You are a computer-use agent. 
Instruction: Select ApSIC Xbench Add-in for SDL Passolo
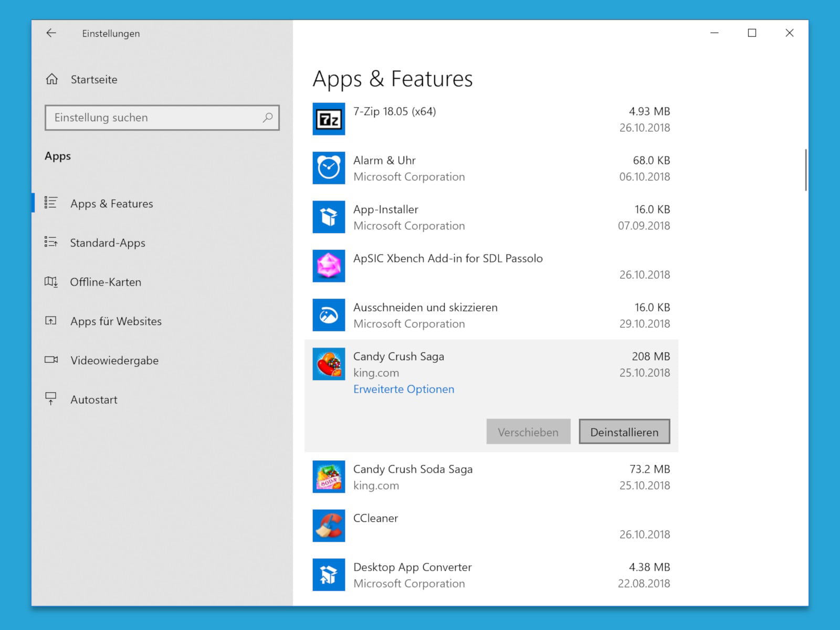tap(448, 258)
